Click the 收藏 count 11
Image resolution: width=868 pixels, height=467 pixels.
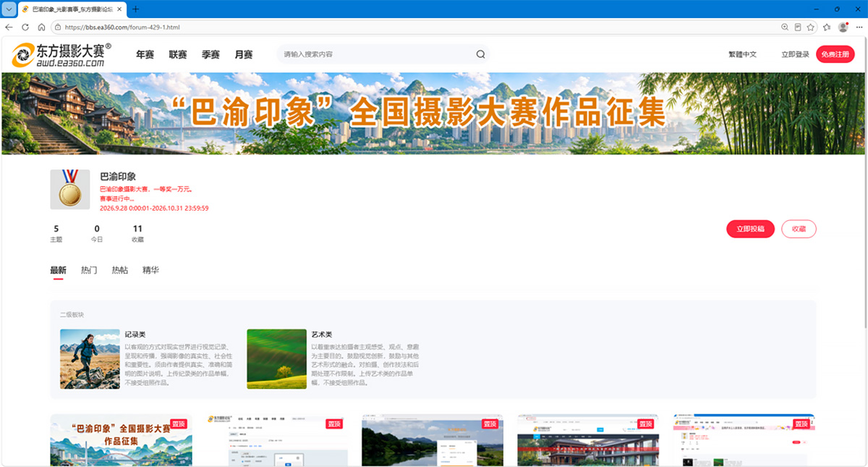click(137, 229)
